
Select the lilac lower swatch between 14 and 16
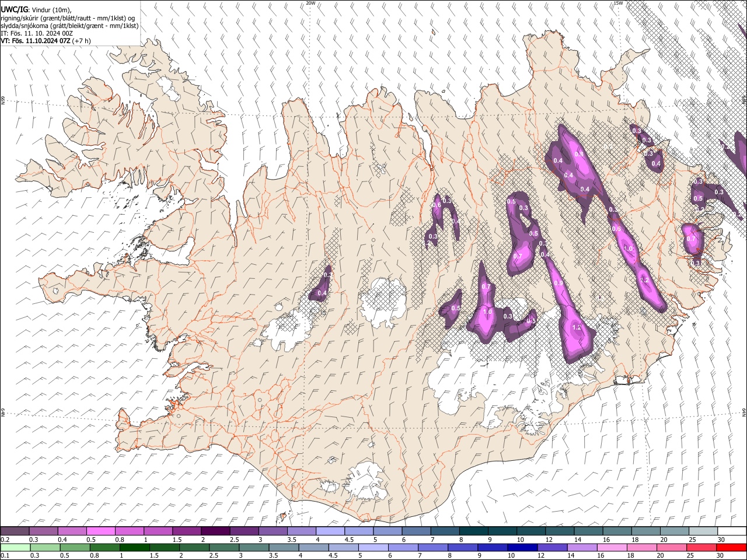(581, 547)
